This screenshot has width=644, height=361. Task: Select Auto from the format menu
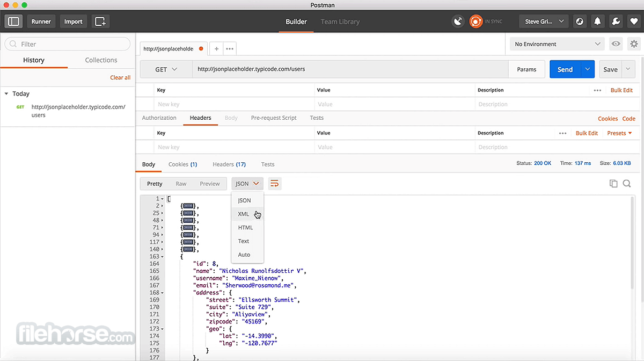point(247,255)
